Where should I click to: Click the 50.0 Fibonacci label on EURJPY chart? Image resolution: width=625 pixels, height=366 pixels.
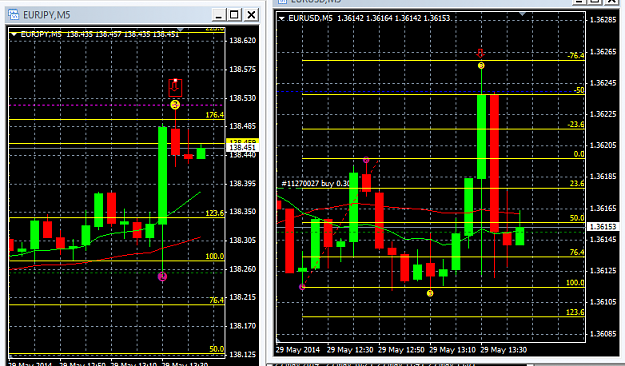[216, 349]
